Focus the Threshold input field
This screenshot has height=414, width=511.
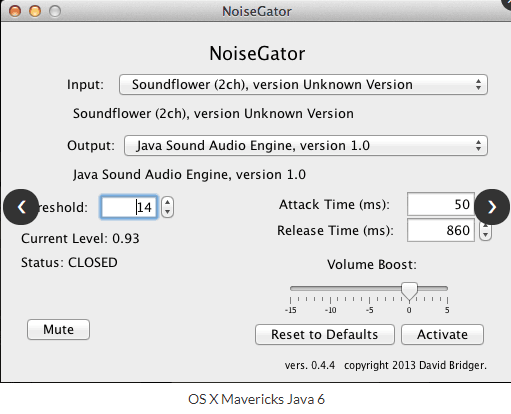point(129,207)
